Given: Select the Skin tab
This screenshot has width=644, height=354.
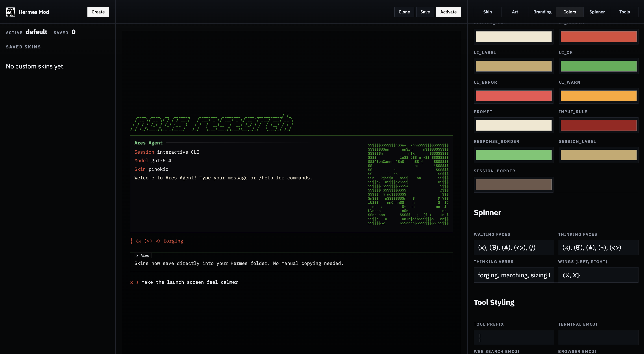Looking at the screenshot, I should 487,12.
